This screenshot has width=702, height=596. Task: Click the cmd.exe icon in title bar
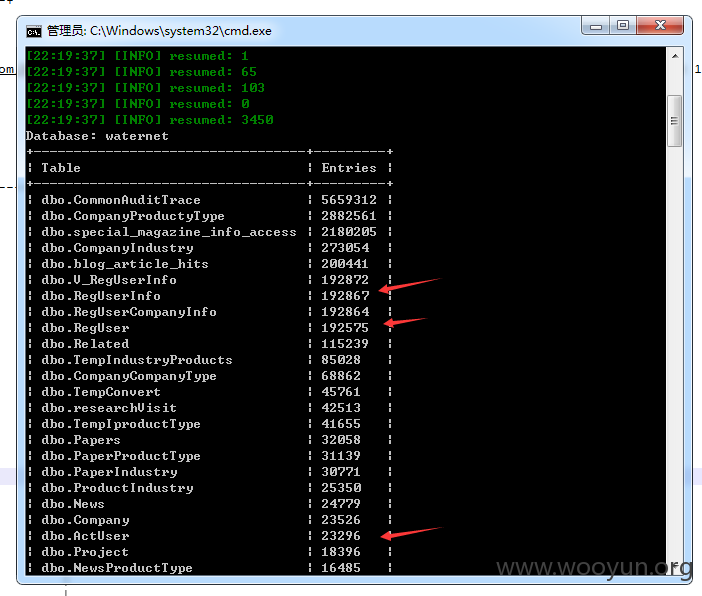34,31
